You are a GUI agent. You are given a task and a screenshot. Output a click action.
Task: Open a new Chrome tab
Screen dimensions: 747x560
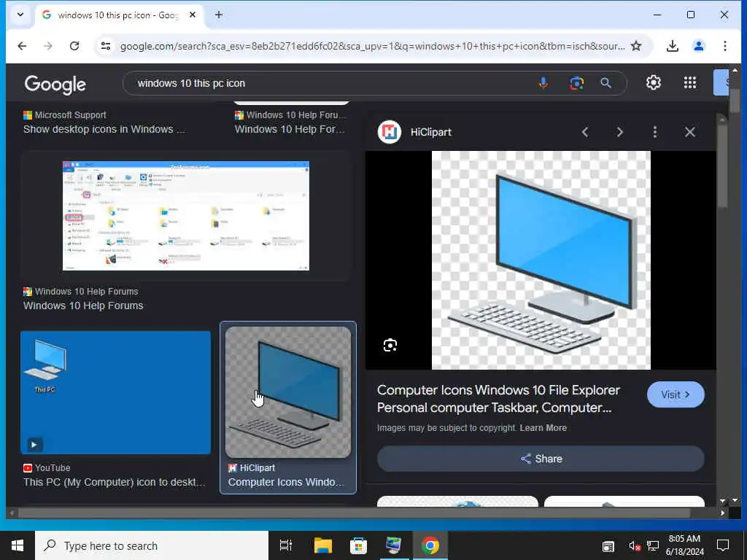(x=219, y=15)
